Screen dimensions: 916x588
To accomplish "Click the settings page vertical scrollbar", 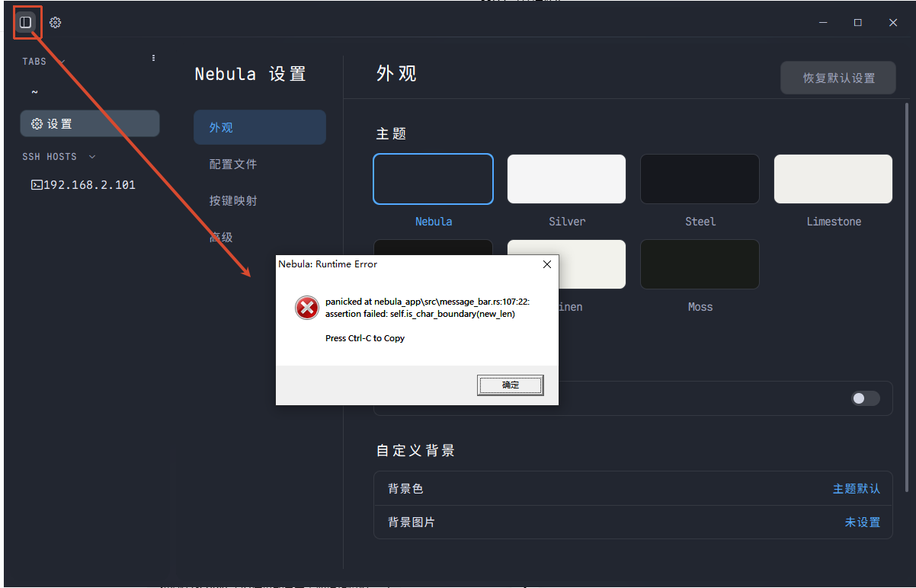I will point(906,297).
